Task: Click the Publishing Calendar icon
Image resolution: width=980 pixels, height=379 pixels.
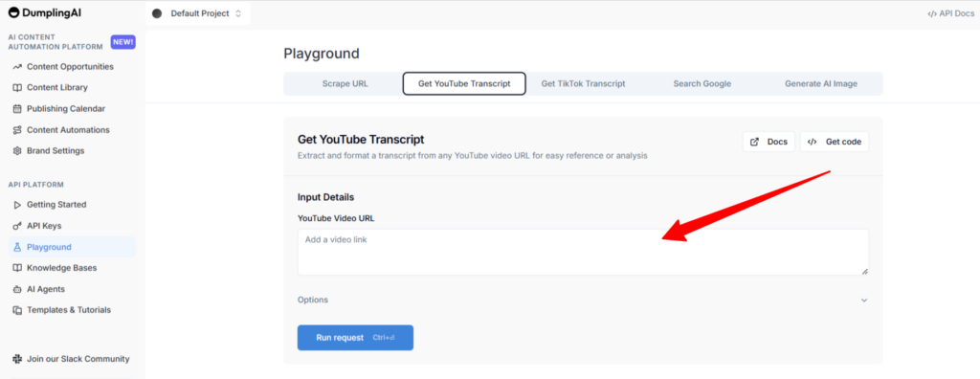Action: click(17, 109)
